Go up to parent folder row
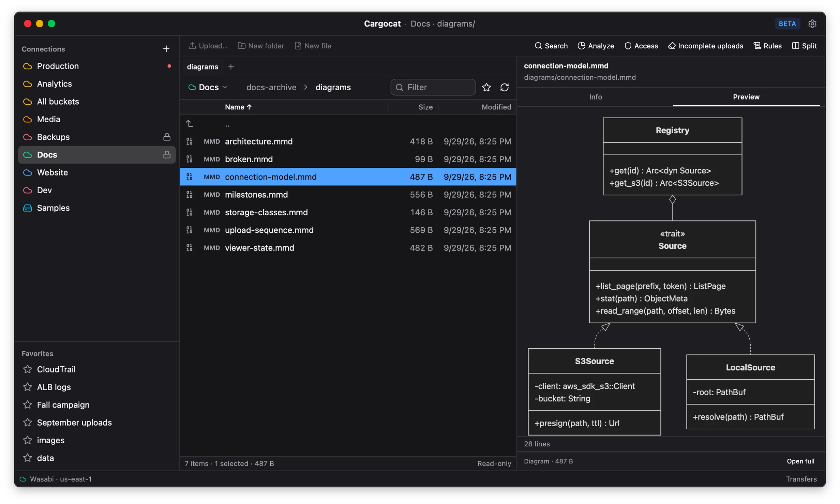The width and height of the screenshot is (840, 504). 348,124
